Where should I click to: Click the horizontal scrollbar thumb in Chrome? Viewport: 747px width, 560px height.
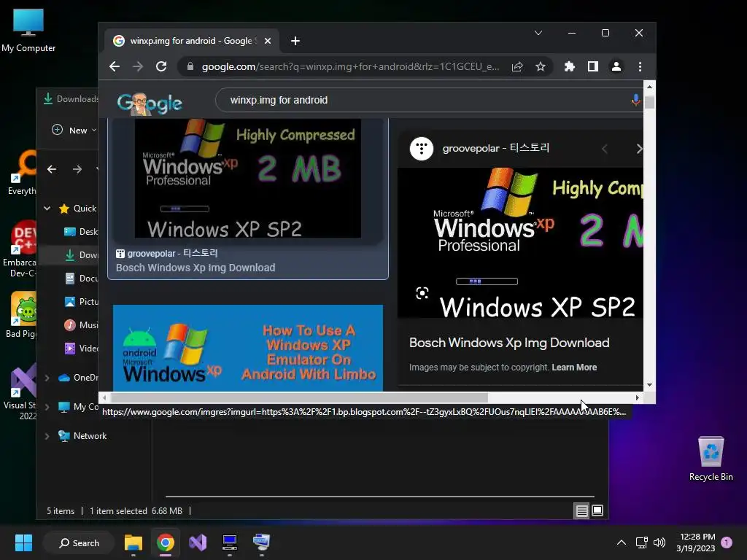(x=298, y=397)
